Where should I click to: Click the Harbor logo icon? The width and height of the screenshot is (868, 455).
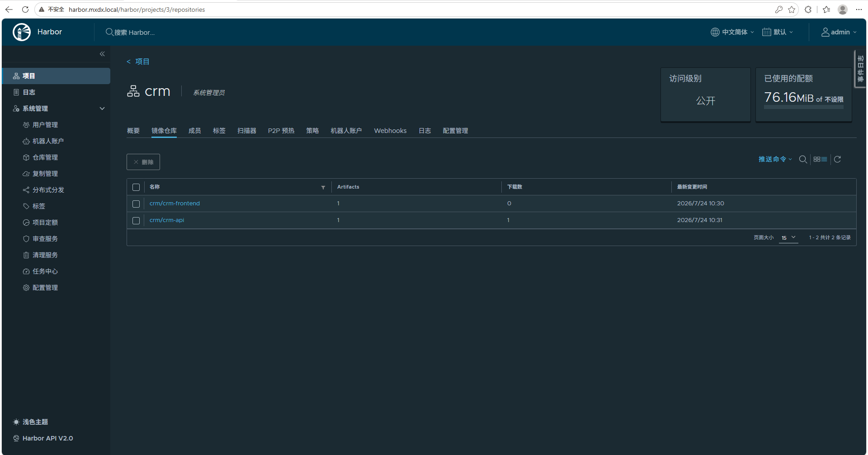22,32
